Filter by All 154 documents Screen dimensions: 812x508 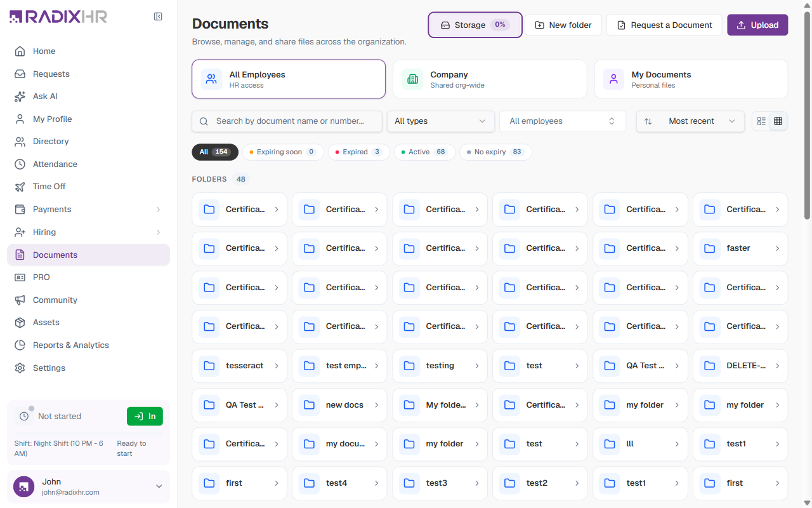[x=215, y=152]
